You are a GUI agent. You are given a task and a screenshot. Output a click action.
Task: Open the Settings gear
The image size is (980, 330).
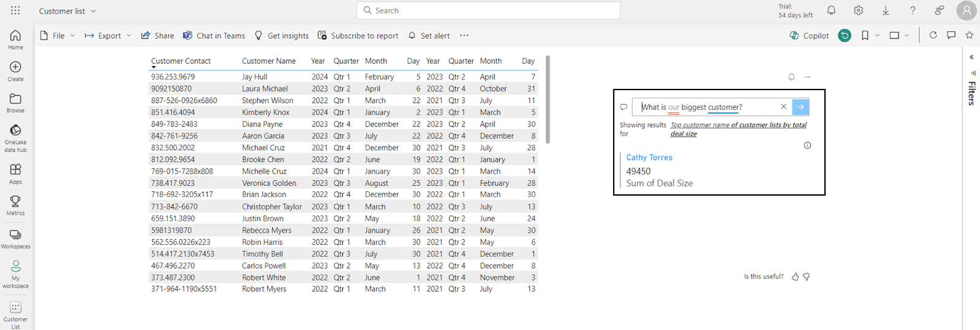click(858, 10)
